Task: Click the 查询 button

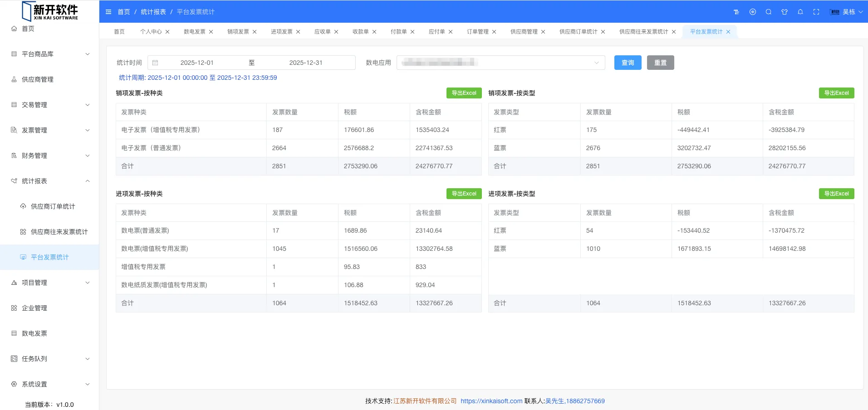Action: coord(628,63)
